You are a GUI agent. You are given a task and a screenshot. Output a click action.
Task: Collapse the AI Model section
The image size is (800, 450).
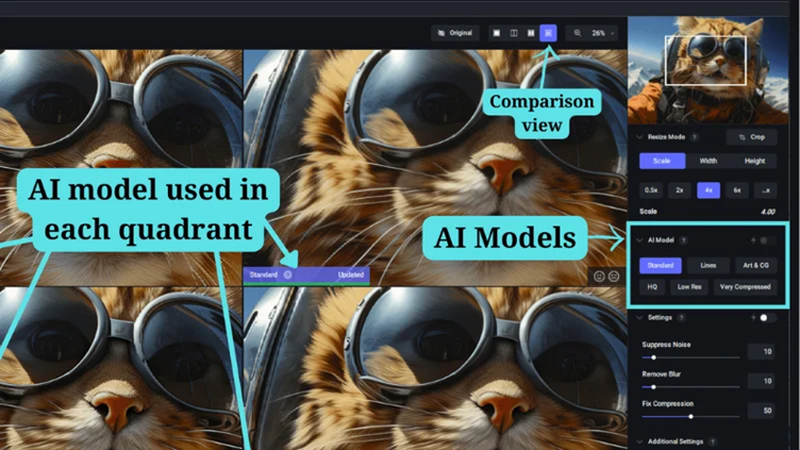pyautogui.click(x=640, y=240)
